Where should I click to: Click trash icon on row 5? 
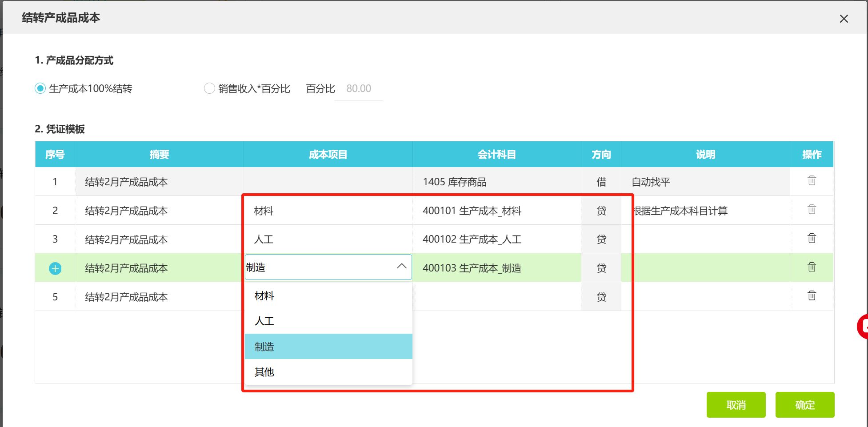click(x=812, y=296)
